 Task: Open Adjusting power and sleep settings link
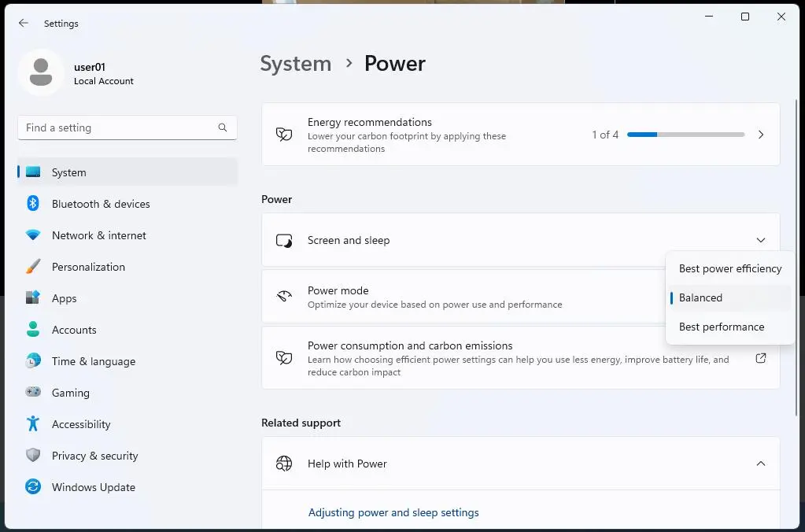click(393, 512)
